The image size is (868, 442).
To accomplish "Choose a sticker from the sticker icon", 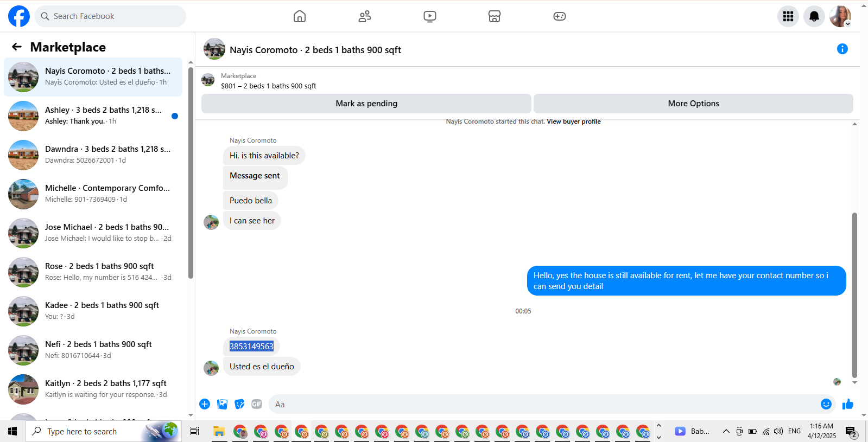I will click(x=239, y=404).
